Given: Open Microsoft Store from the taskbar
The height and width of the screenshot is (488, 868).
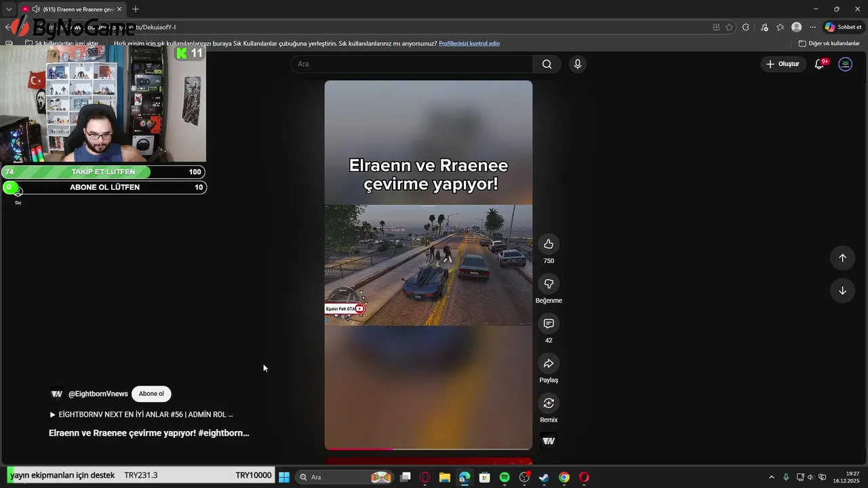Looking at the screenshot, I should (485, 477).
